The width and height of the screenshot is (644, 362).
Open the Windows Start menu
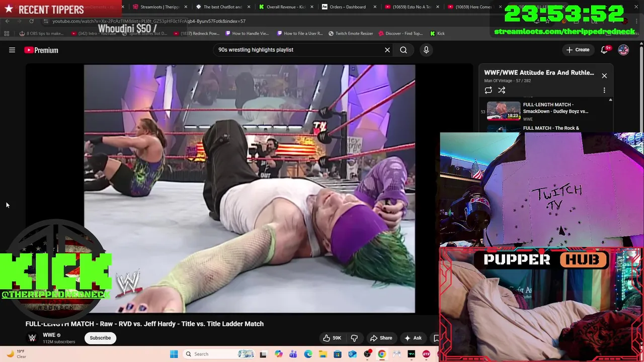tap(174, 354)
